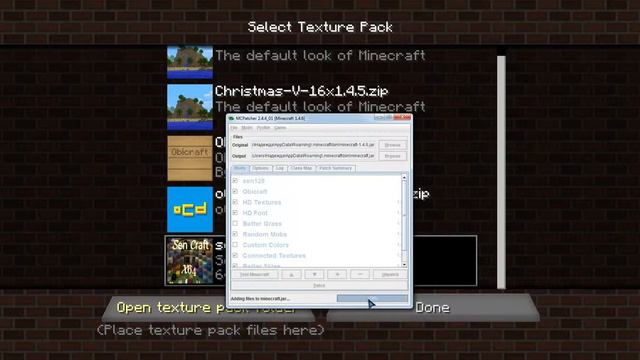Toggle the HD Textures checkbox

(235, 202)
